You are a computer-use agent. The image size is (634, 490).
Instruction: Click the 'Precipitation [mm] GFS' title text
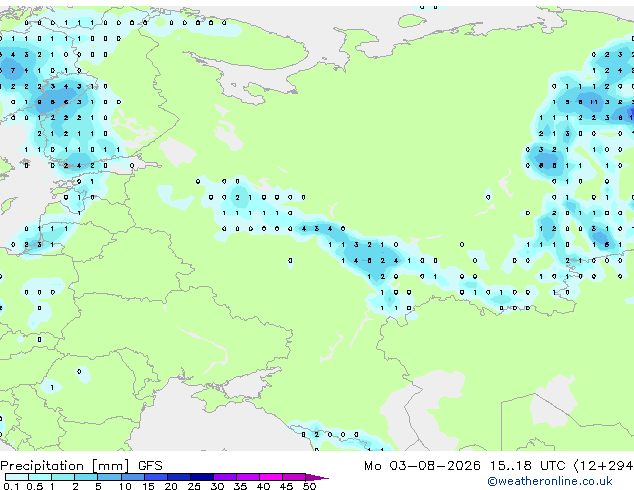(81, 466)
